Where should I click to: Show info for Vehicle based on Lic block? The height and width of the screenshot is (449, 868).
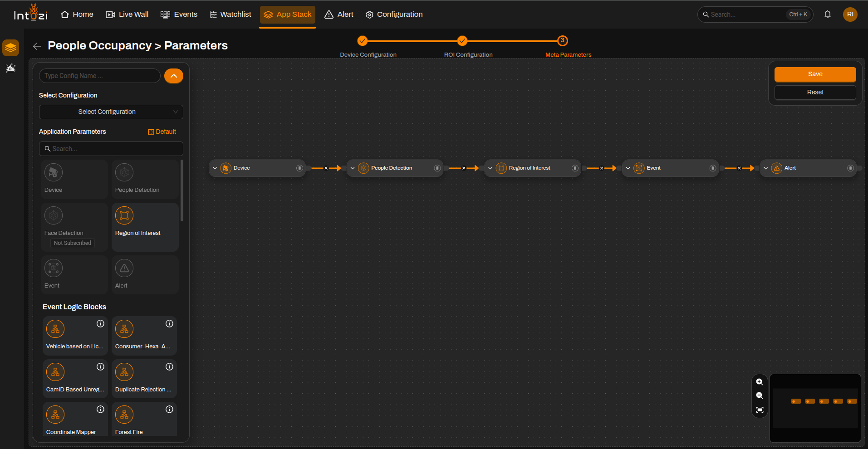(x=101, y=323)
